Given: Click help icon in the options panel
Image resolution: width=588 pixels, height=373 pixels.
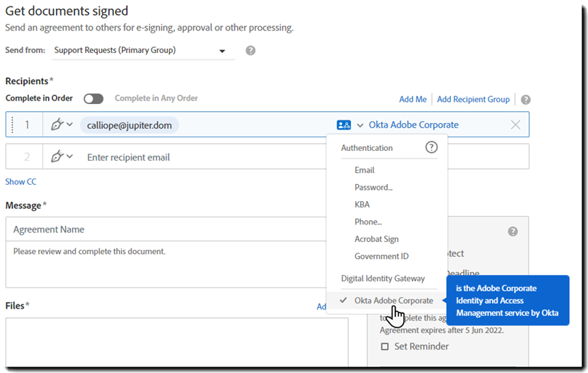Looking at the screenshot, I should (513, 231).
